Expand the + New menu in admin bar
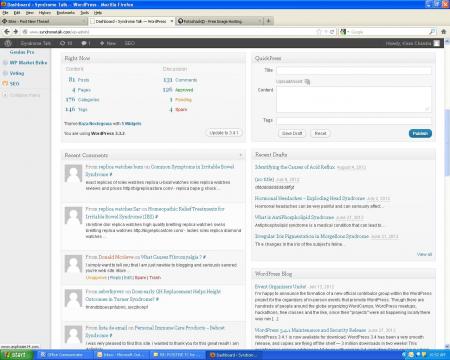 (x=107, y=43)
